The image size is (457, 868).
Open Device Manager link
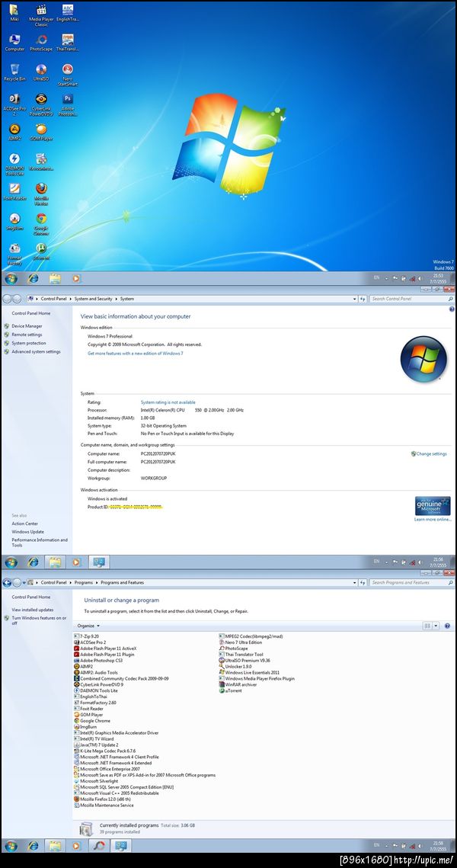pos(27,326)
